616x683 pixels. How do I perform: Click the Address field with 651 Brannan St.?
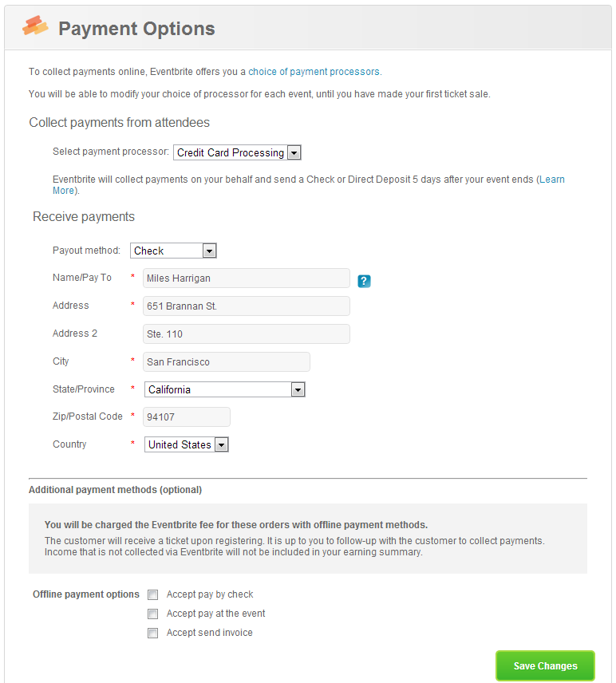246,306
